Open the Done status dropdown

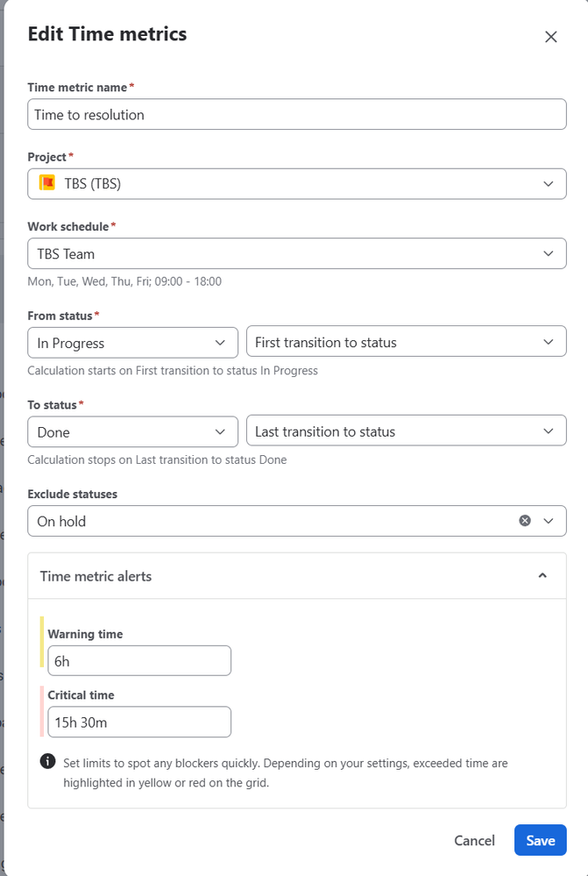pyautogui.click(x=133, y=431)
